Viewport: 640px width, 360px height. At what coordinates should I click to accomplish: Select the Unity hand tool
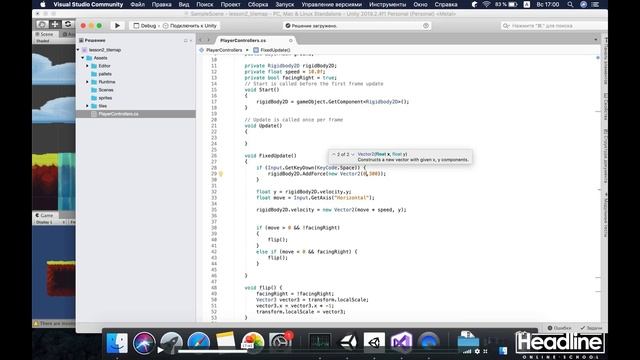(x=41, y=24)
